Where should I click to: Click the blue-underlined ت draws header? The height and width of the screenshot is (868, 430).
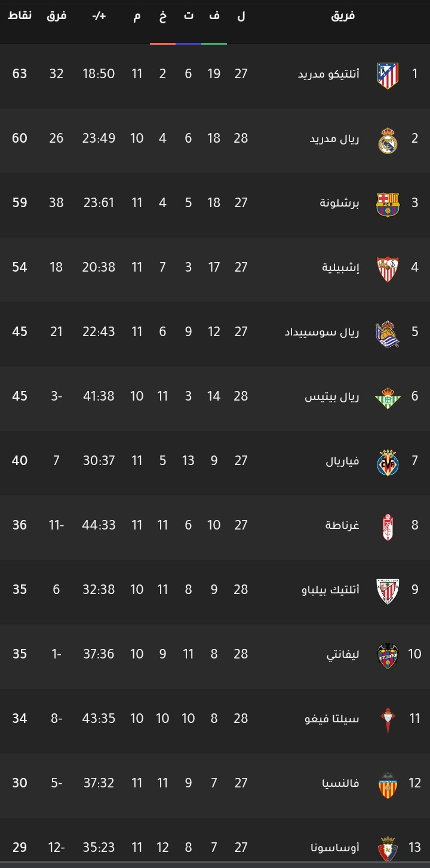click(x=188, y=17)
